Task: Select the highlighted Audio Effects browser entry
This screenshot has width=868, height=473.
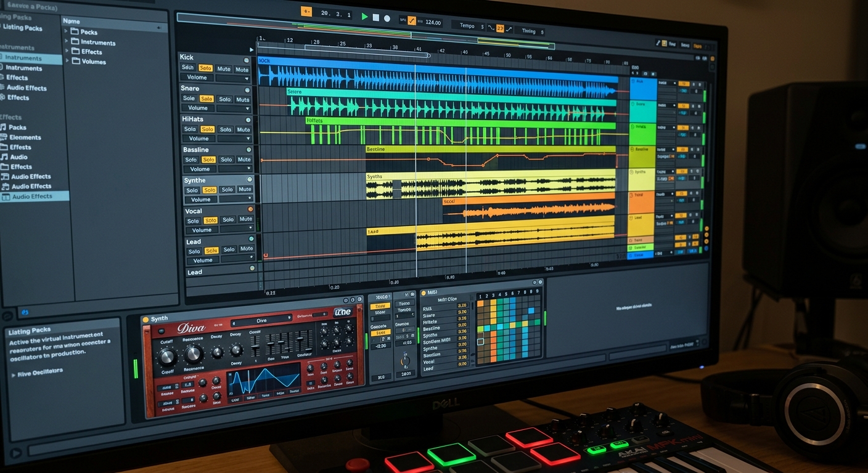Action: [x=35, y=196]
